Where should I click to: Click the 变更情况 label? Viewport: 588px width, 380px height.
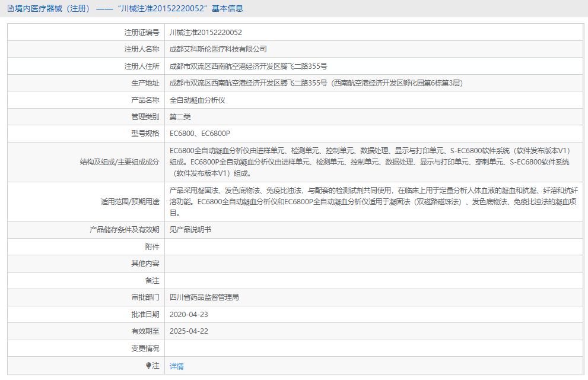pyautogui.click(x=145, y=348)
